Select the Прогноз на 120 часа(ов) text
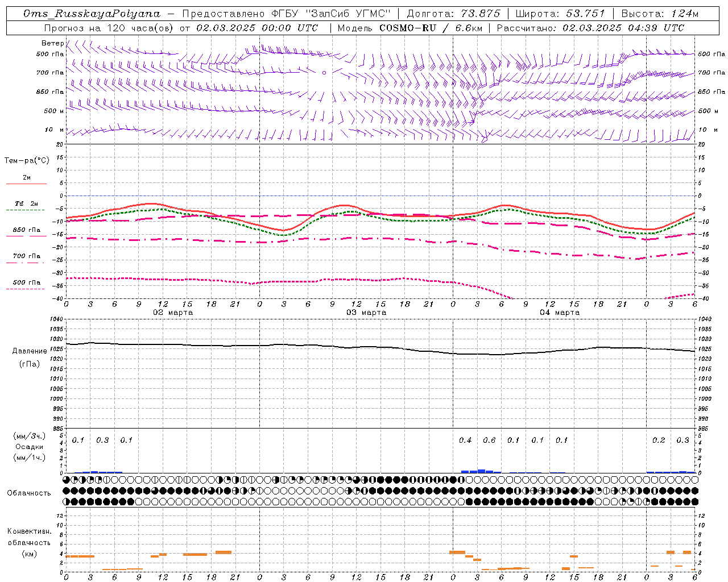The width and height of the screenshot is (728, 582). click(110, 28)
